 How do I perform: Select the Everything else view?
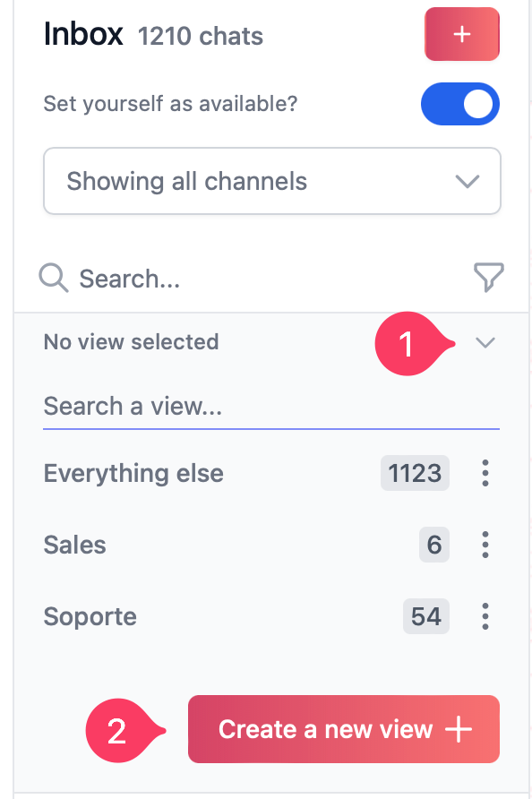[x=133, y=473]
